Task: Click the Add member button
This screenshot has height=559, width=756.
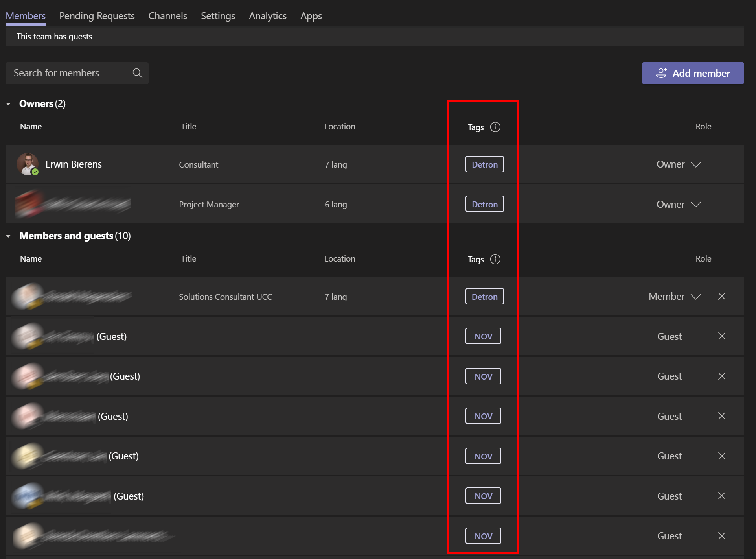Action: pyautogui.click(x=693, y=72)
